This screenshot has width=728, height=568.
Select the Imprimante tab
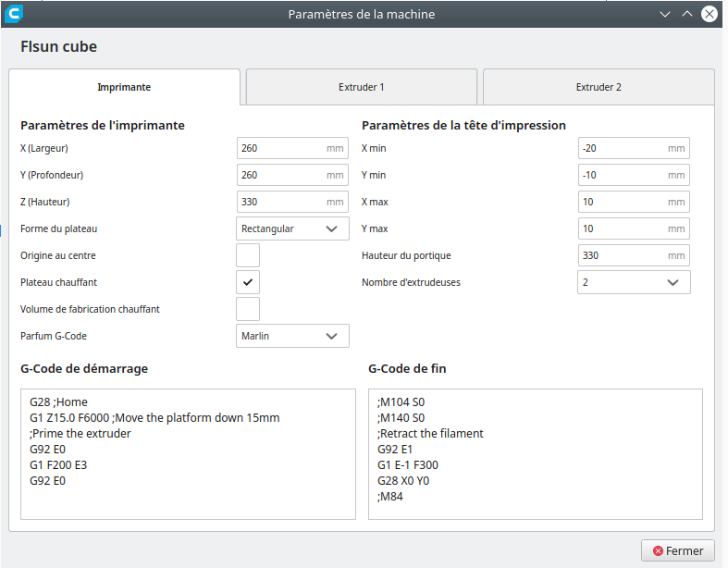point(124,87)
